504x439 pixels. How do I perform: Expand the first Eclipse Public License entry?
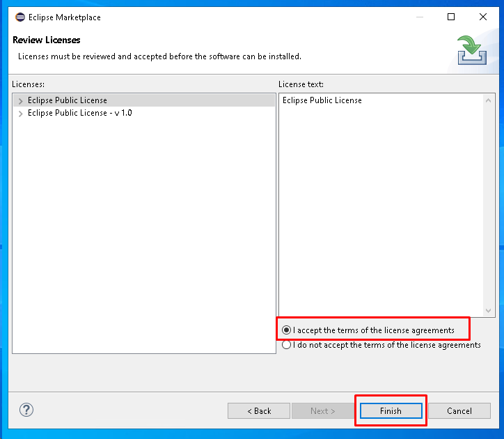click(21, 101)
